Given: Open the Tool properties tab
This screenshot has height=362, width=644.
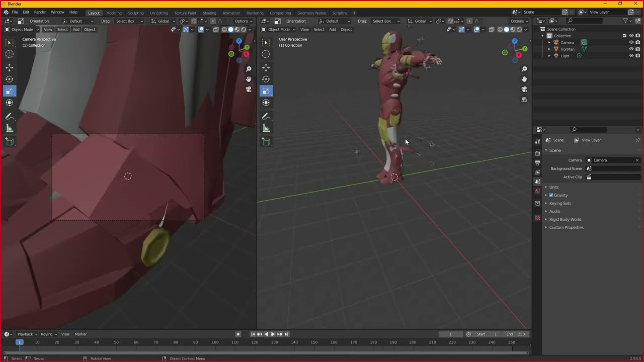Looking at the screenshot, I should (537, 141).
